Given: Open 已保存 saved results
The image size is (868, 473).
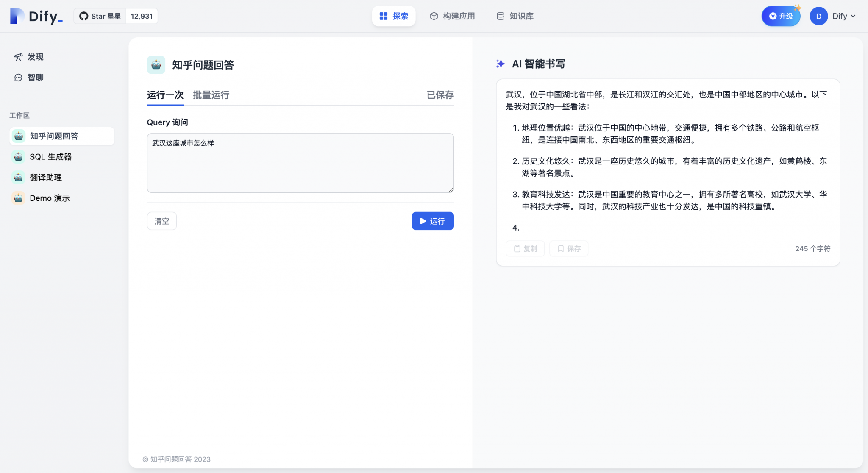Looking at the screenshot, I should tap(440, 95).
